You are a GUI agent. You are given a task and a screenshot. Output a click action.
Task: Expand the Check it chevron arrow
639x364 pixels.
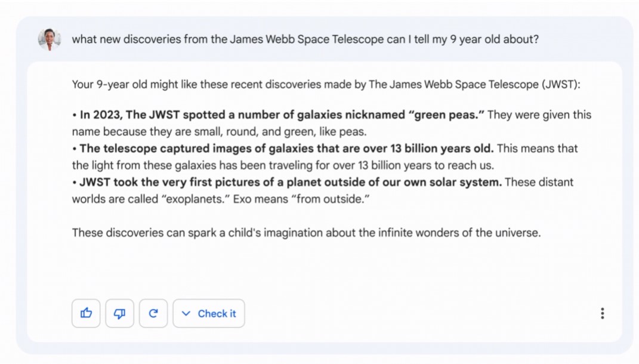tap(186, 313)
